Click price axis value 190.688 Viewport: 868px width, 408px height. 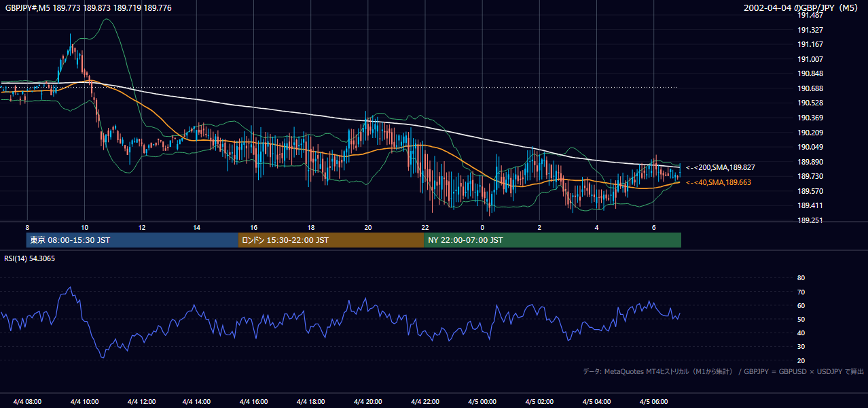point(810,88)
